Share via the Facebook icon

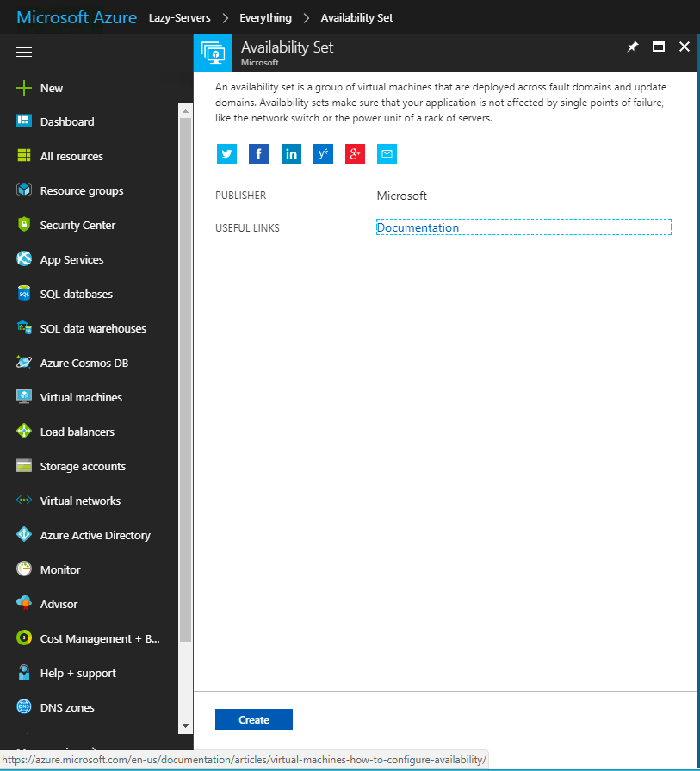point(258,154)
